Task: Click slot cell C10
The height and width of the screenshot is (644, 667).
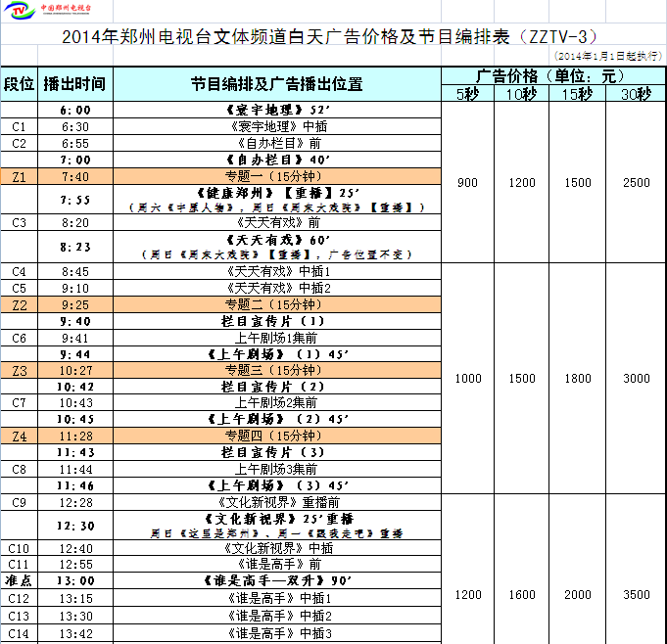Action: point(20,548)
